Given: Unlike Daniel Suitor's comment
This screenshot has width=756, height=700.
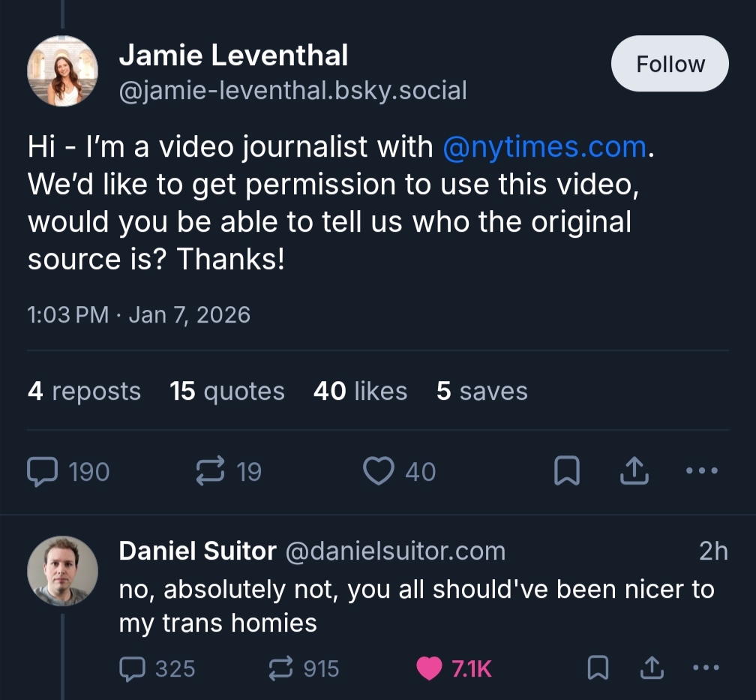Looking at the screenshot, I should point(429,668).
